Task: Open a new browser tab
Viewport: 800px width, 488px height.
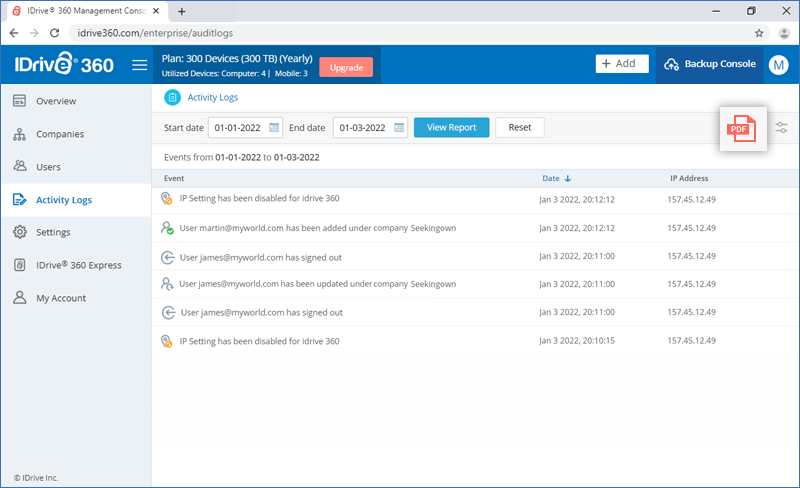Action: click(182, 11)
